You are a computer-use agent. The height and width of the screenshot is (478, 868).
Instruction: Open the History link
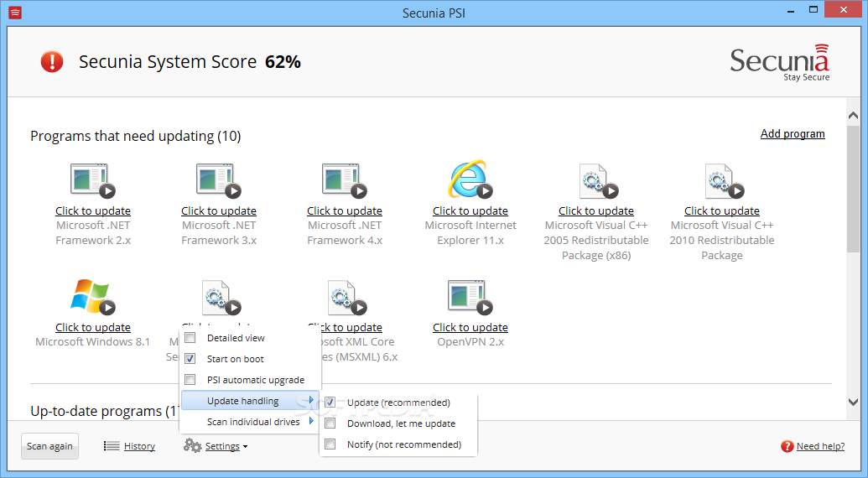tap(139, 446)
